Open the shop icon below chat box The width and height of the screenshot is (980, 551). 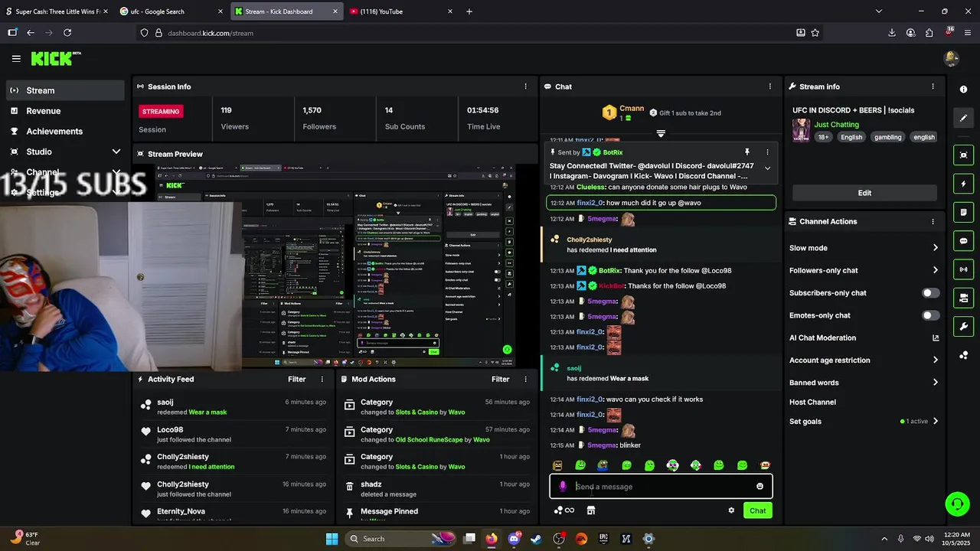tap(591, 510)
